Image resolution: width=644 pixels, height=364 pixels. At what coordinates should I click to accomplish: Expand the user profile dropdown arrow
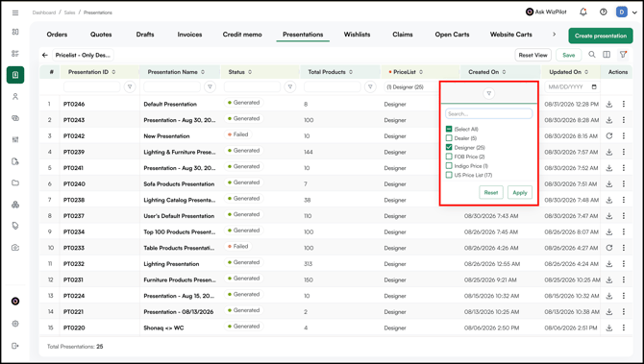point(634,12)
